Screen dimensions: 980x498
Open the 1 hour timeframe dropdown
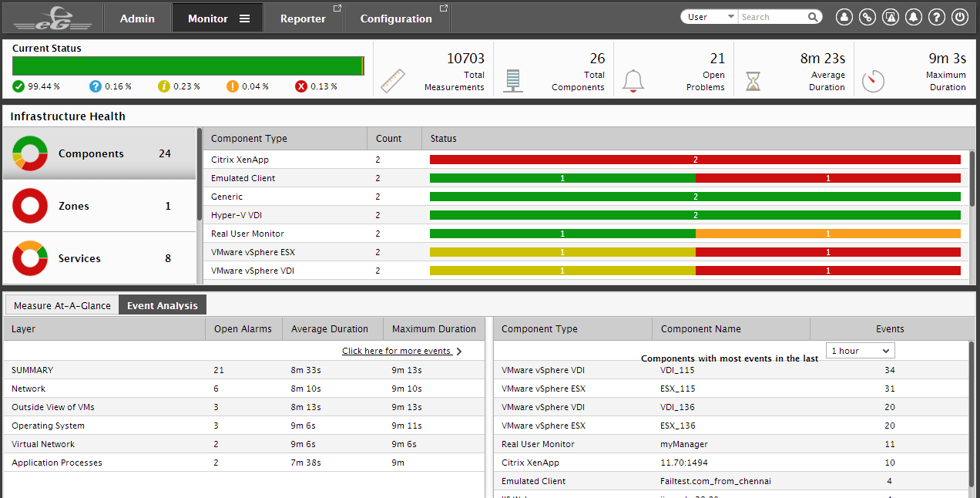point(860,351)
